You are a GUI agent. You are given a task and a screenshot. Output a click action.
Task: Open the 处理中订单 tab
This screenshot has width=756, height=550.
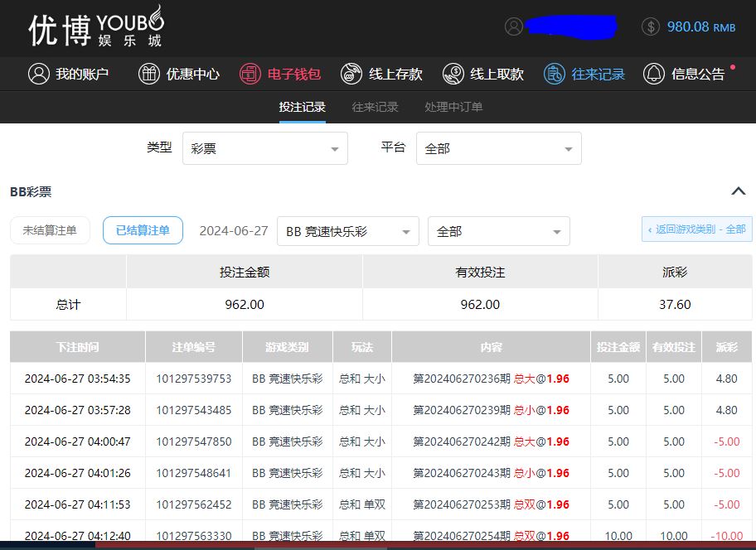coord(453,107)
